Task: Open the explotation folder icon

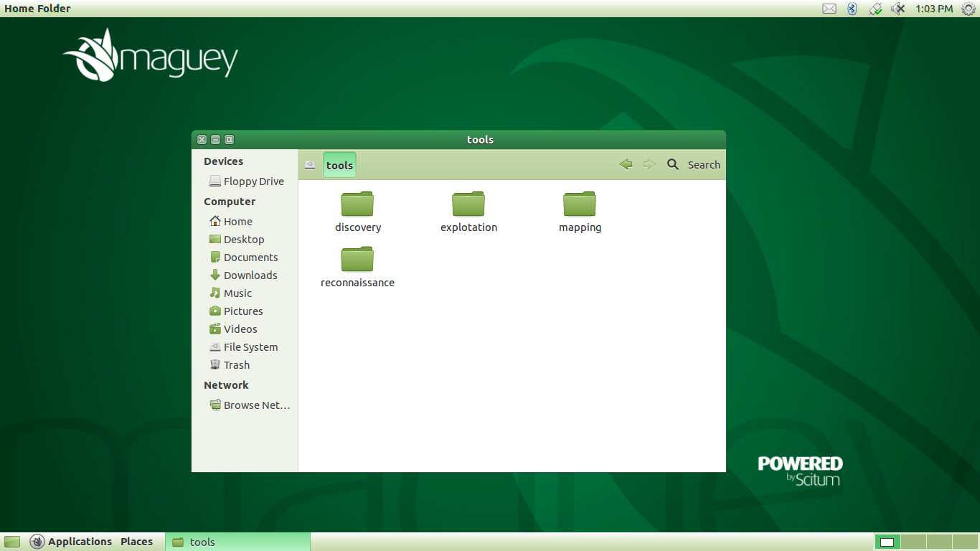Action: click(x=468, y=204)
